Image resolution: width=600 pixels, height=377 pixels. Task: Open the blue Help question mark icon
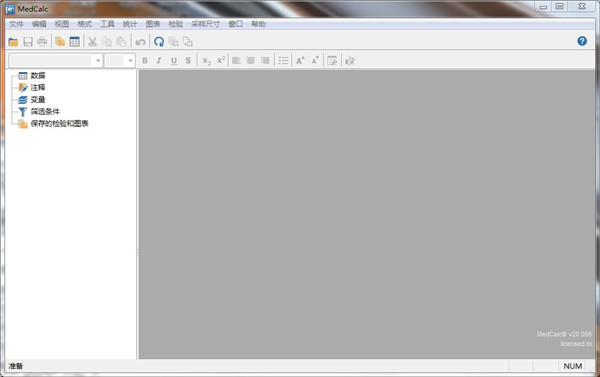point(582,41)
